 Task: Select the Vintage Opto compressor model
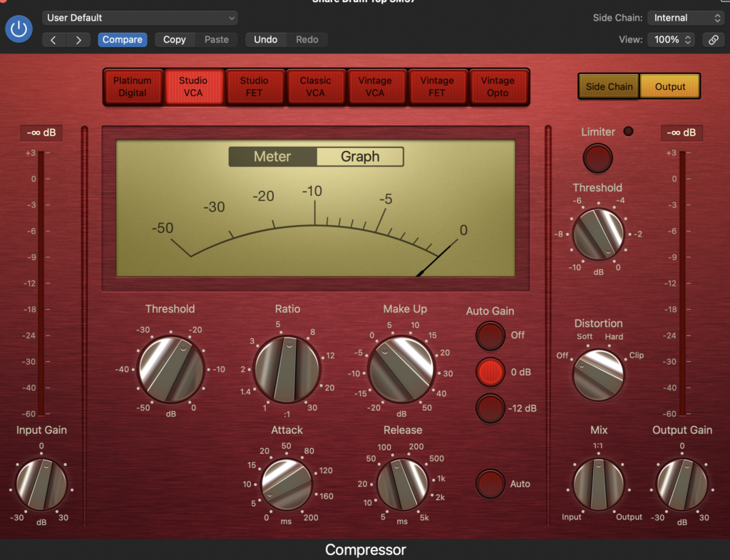[x=498, y=87]
